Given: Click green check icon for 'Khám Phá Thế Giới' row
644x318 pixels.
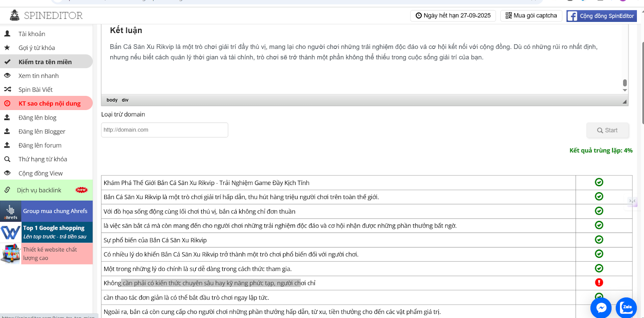Looking at the screenshot, I should (x=599, y=182).
